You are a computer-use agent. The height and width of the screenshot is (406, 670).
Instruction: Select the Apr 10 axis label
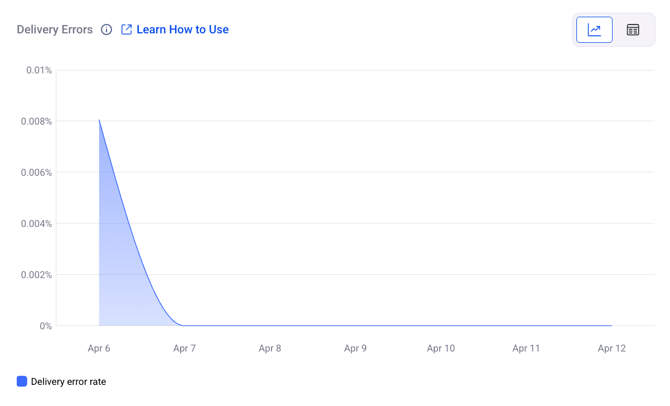click(x=441, y=348)
